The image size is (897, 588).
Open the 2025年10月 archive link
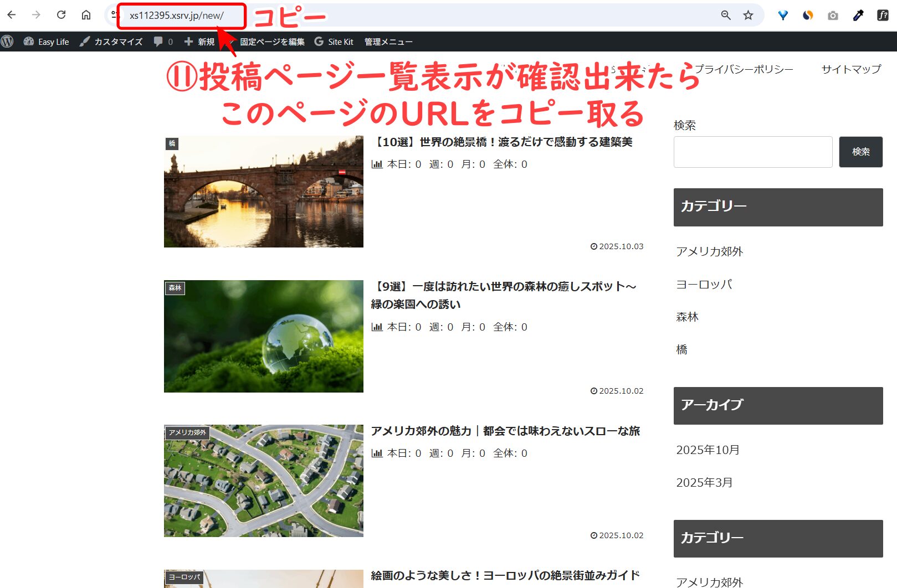pyautogui.click(x=708, y=450)
